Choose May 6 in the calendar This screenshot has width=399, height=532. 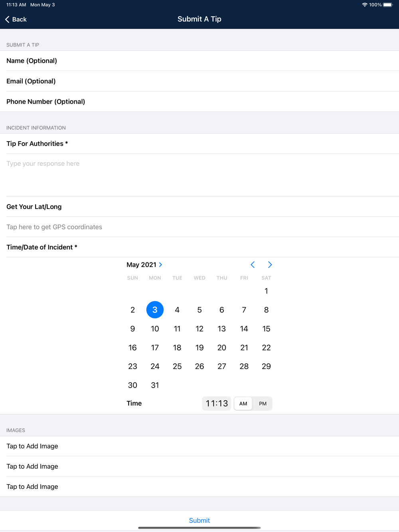(222, 310)
